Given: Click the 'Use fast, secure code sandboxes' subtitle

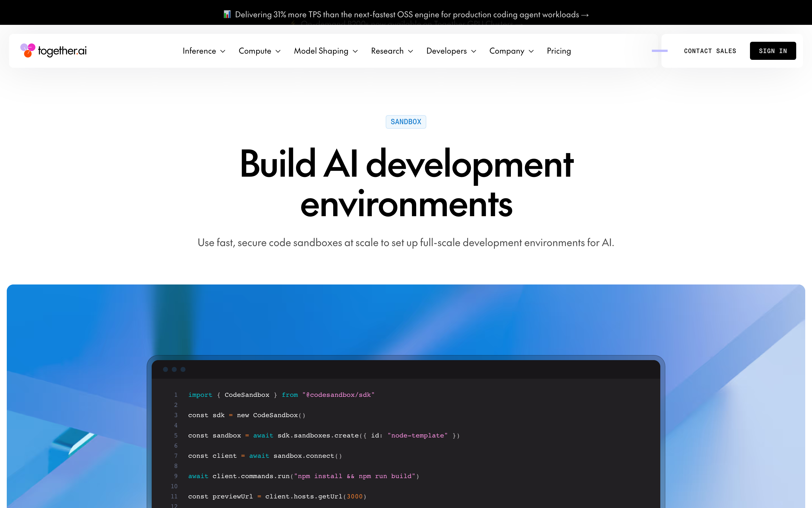Looking at the screenshot, I should click(406, 243).
